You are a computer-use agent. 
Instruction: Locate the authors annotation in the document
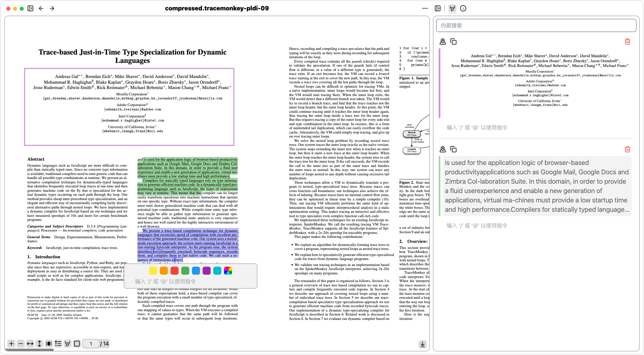pyautogui.click(x=443, y=41)
